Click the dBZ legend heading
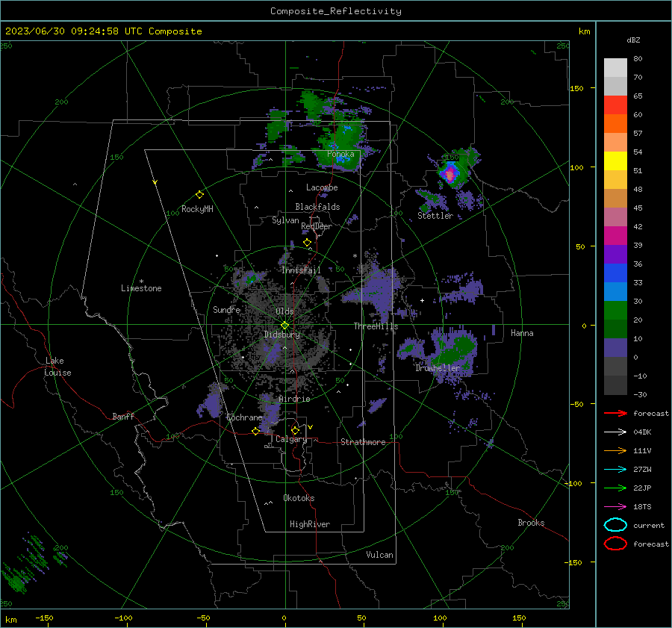The image size is (672, 628). tap(633, 40)
